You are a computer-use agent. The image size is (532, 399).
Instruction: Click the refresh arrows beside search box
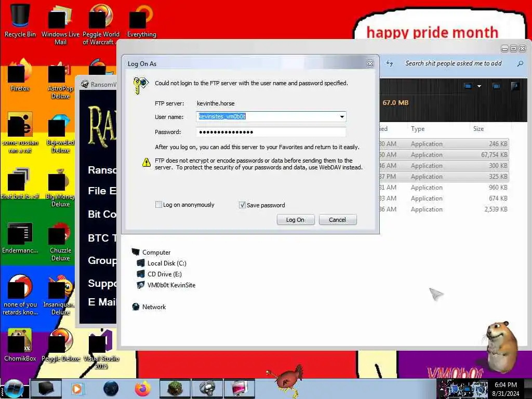(390, 63)
